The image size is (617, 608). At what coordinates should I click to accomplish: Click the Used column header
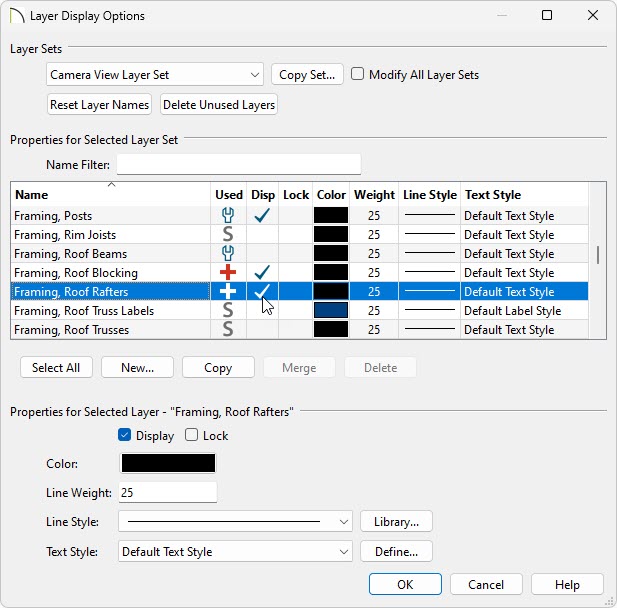pos(229,194)
